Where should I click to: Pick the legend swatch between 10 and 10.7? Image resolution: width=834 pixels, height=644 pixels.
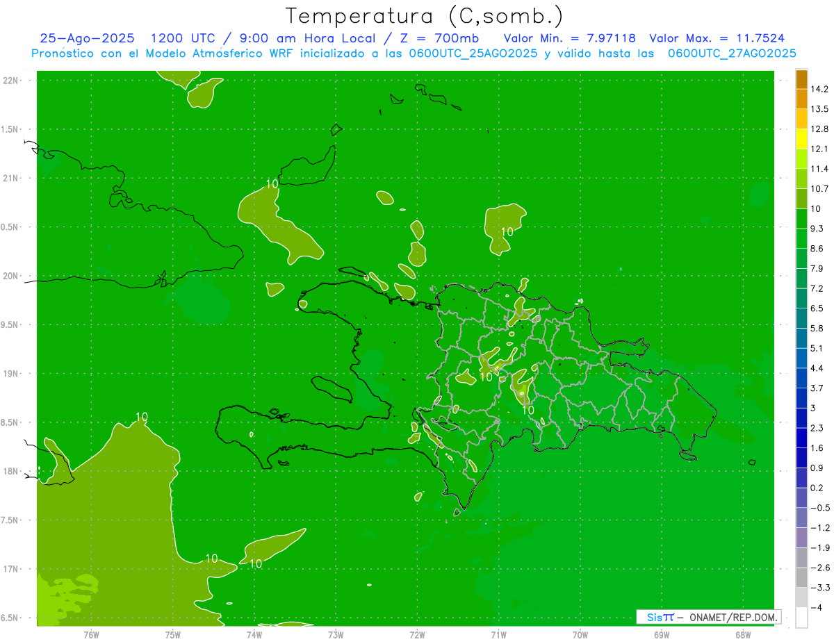[801, 198]
